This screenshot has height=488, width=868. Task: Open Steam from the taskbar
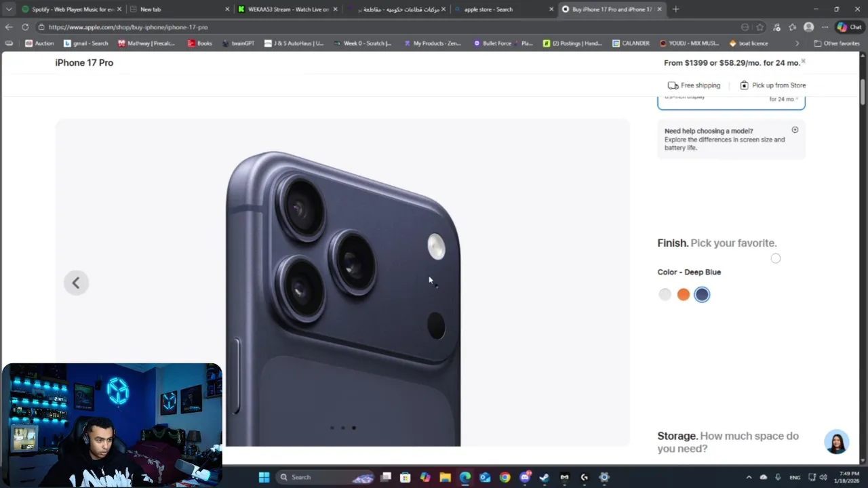(x=544, y=477)
